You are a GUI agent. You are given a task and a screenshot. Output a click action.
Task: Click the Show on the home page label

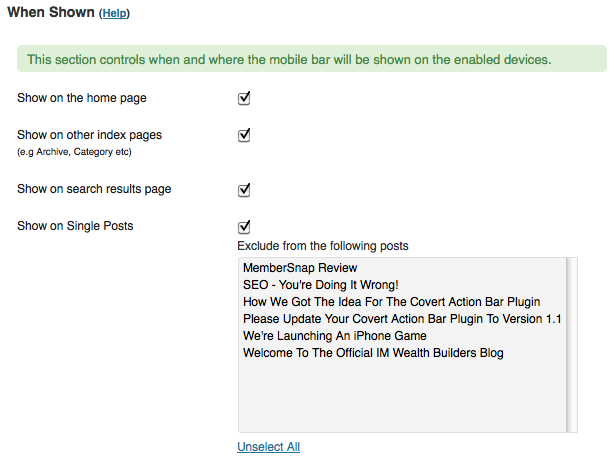click(x=82, y=98)
